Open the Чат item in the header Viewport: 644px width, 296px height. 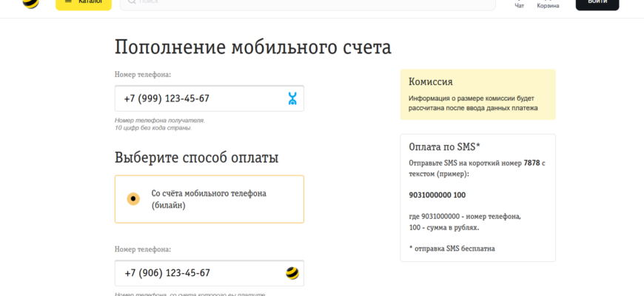(520, 4)
